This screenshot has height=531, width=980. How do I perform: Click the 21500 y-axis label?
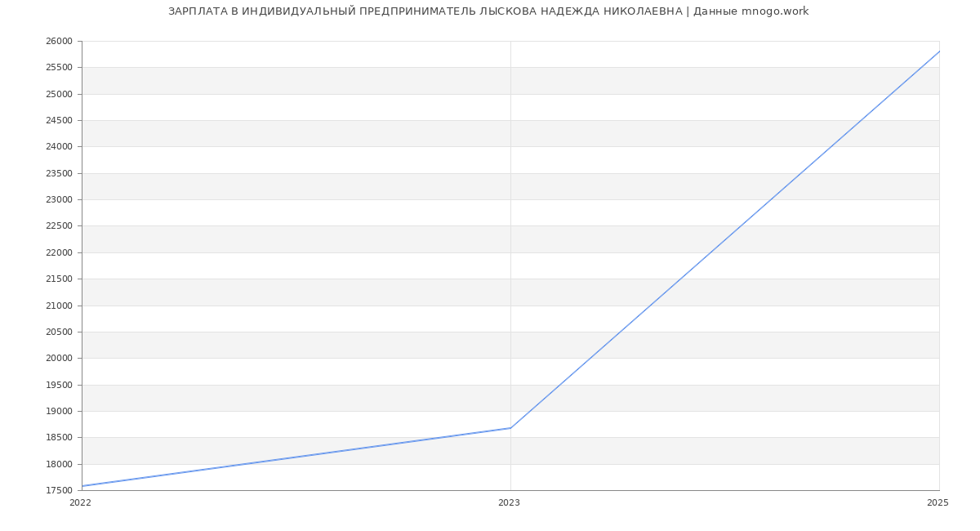click(59, 279)
